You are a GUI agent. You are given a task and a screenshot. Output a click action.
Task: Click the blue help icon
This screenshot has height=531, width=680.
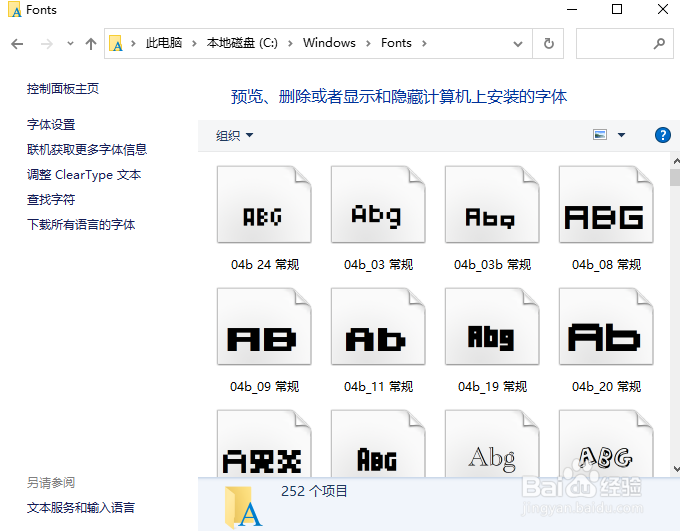click(x=662, y=135)
